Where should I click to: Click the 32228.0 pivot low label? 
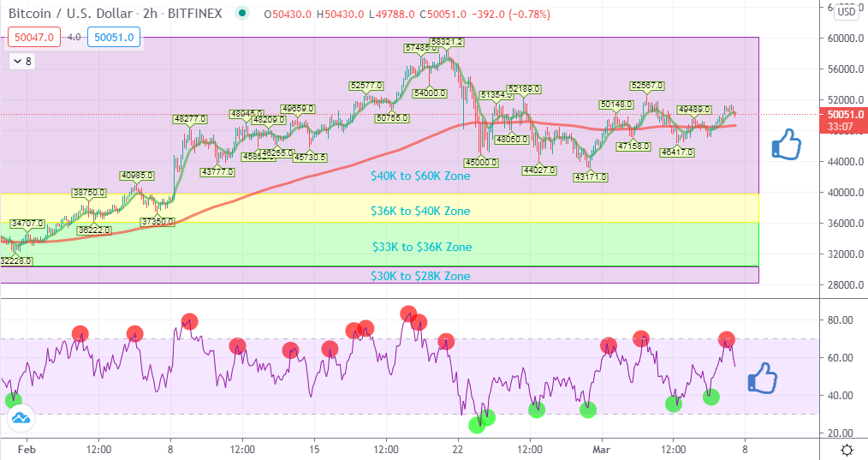[16, 261]
